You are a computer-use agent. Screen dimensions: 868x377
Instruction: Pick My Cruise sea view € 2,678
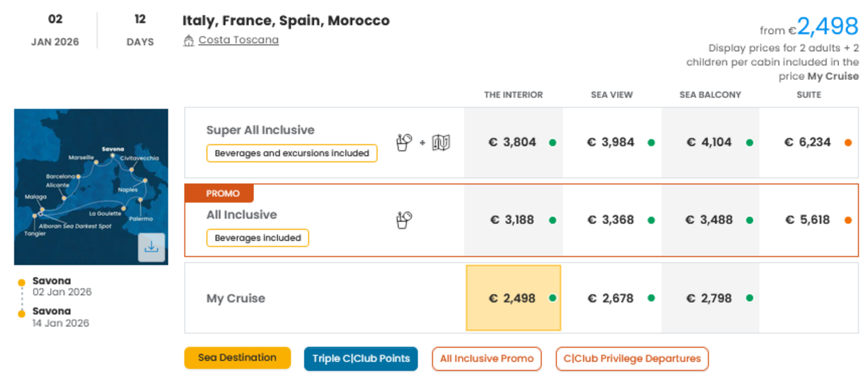(611, 298)
